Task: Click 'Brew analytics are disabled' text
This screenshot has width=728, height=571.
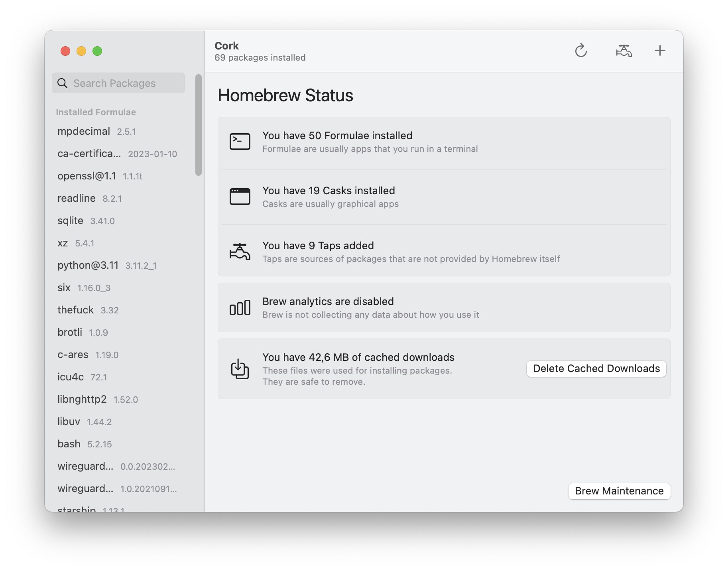Action: click(328, 301)
